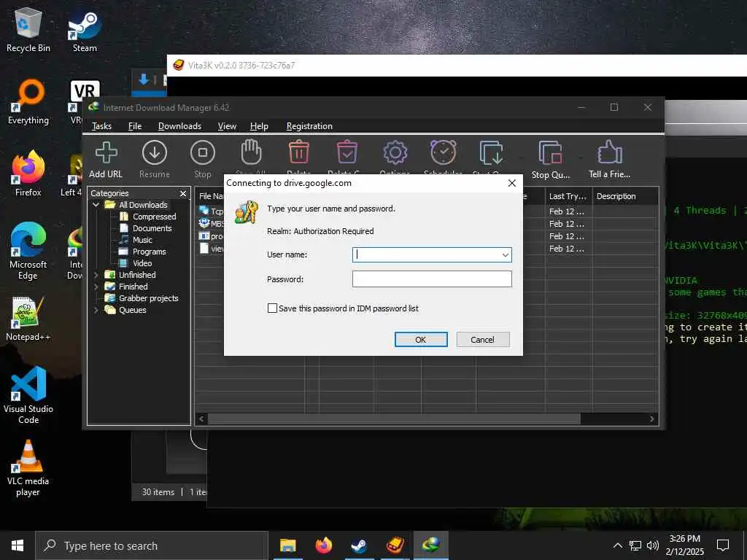Click the taskbar search box
The height and width of the screenshot is (560, 747).
point(152,545)
